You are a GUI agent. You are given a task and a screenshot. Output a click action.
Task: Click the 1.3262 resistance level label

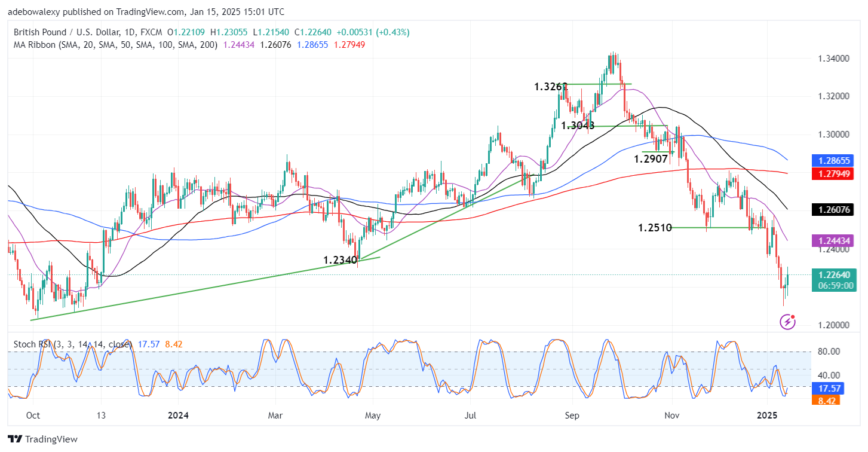(551, 87)
